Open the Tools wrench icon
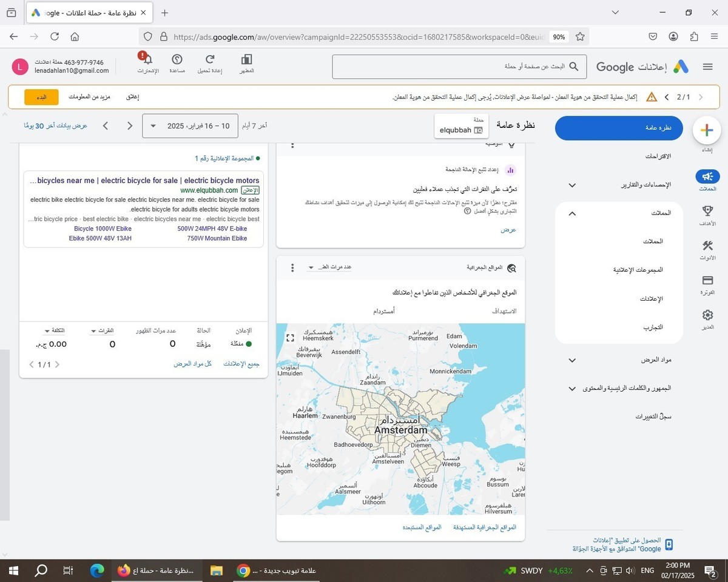The image size is (728, 582). pyautogui.click(x=707, y=246)
